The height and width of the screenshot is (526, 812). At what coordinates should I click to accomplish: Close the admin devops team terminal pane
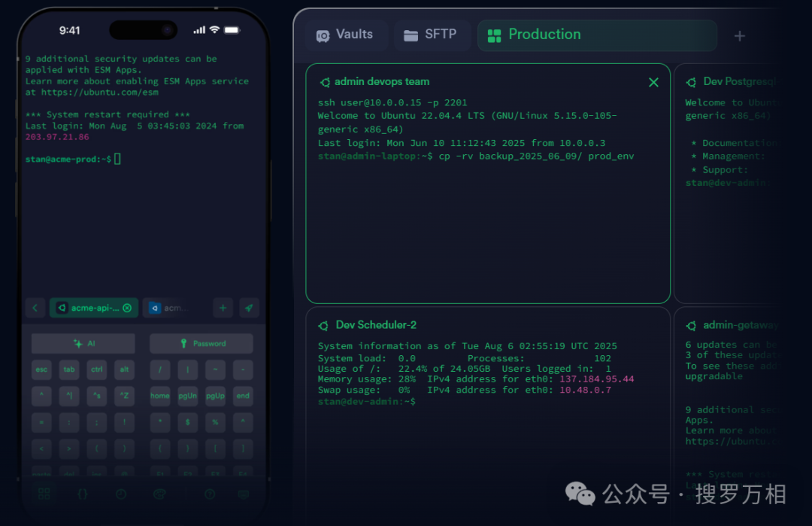653,82
